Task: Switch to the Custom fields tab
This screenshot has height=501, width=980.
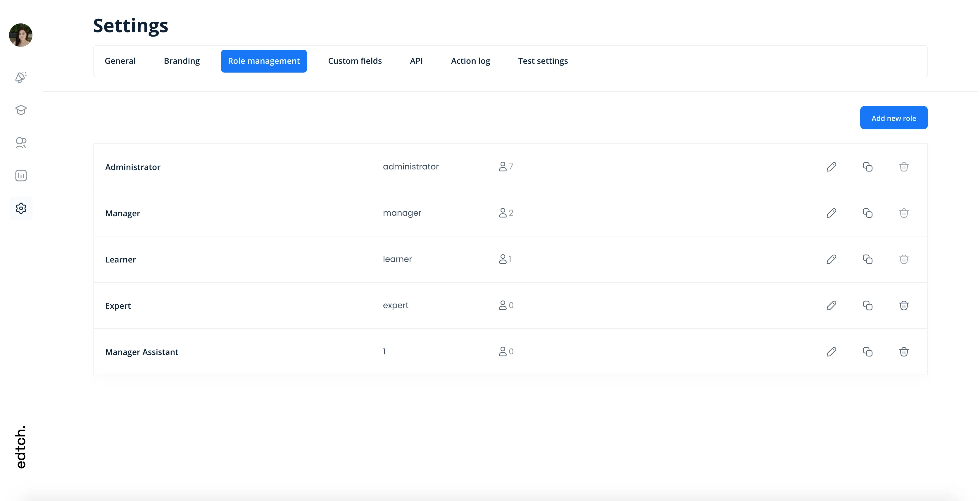Action: pos(355,61)
